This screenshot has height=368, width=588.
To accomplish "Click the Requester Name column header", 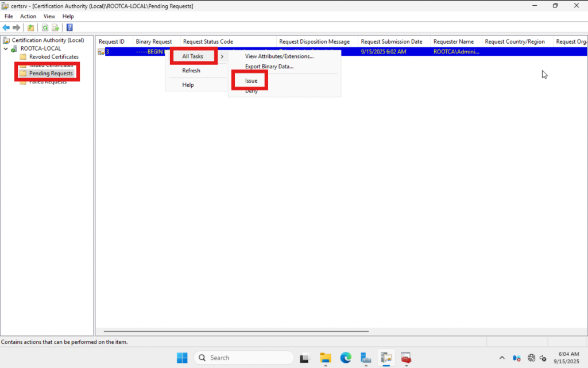I will 454,41.
